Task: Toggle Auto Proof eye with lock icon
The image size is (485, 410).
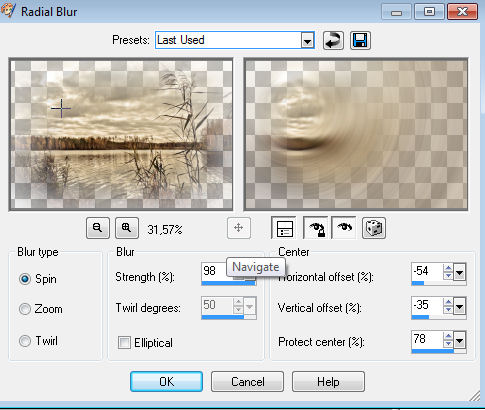Action: pos(316,228)
